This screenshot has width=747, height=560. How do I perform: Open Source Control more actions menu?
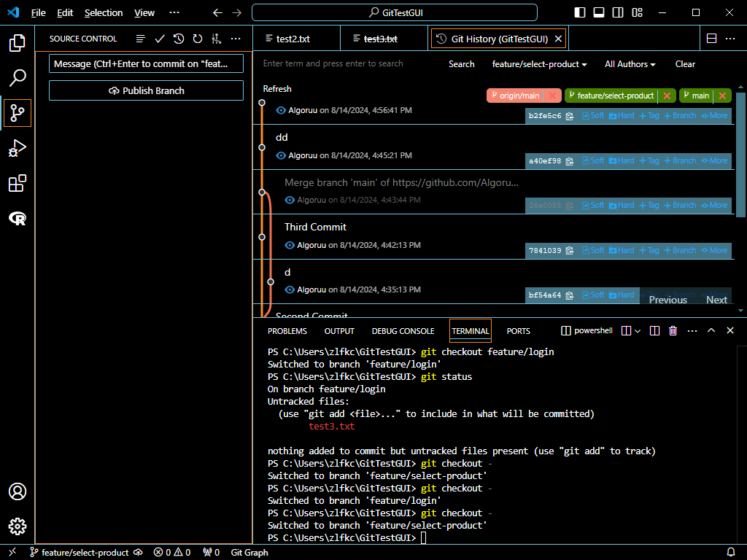coord(236,39)
